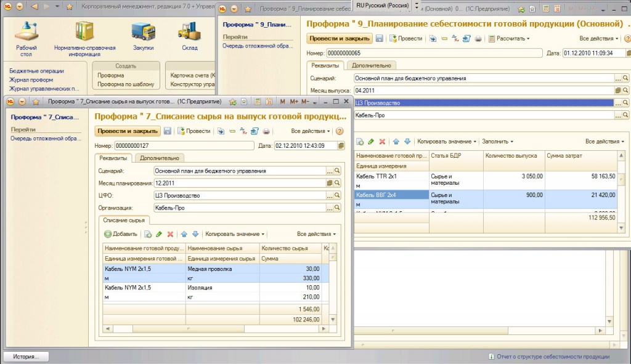Click calculator icon in Проформа 7 title bar
Image resolution: width=631 pixels, height=364 pixels.
pos(257,102)
